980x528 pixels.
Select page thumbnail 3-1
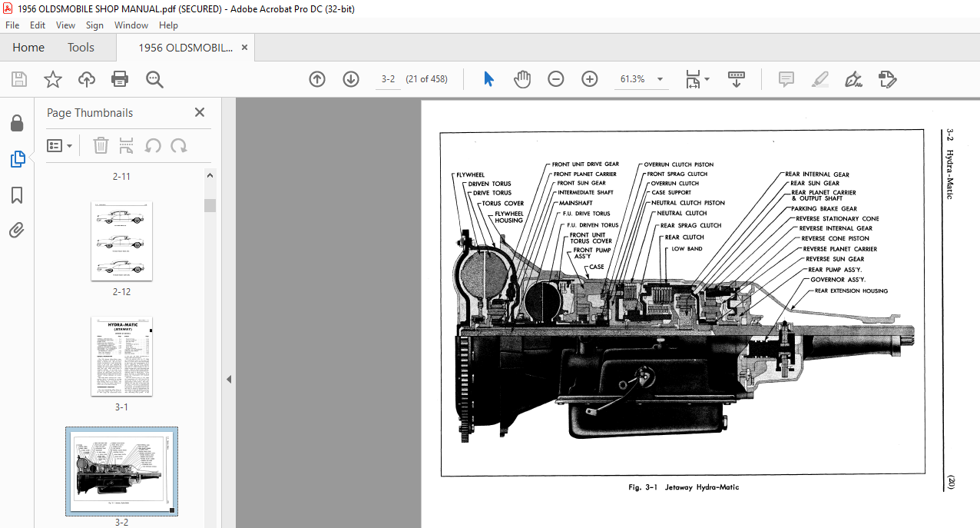click(x=121, y=357)
